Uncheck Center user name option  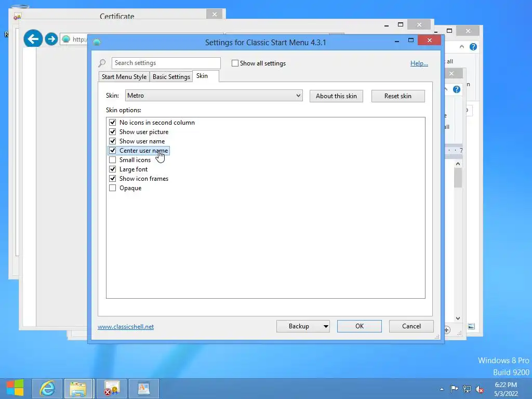coord(112,150)
